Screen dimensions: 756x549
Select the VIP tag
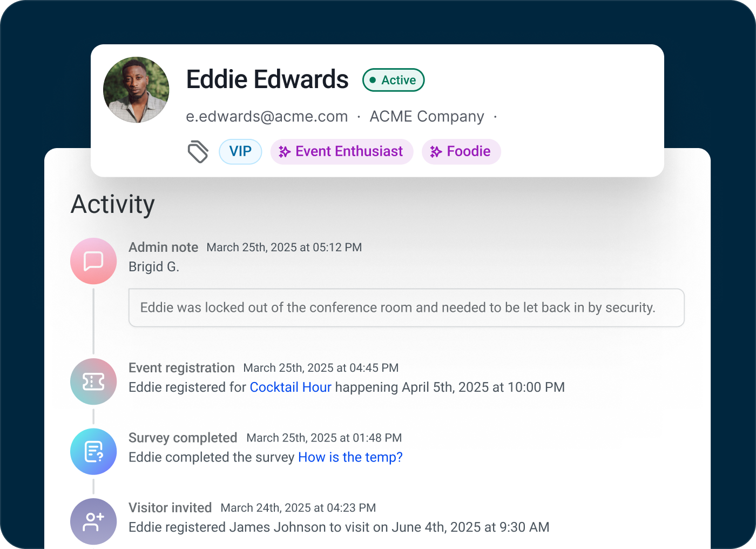pos(240,151)
